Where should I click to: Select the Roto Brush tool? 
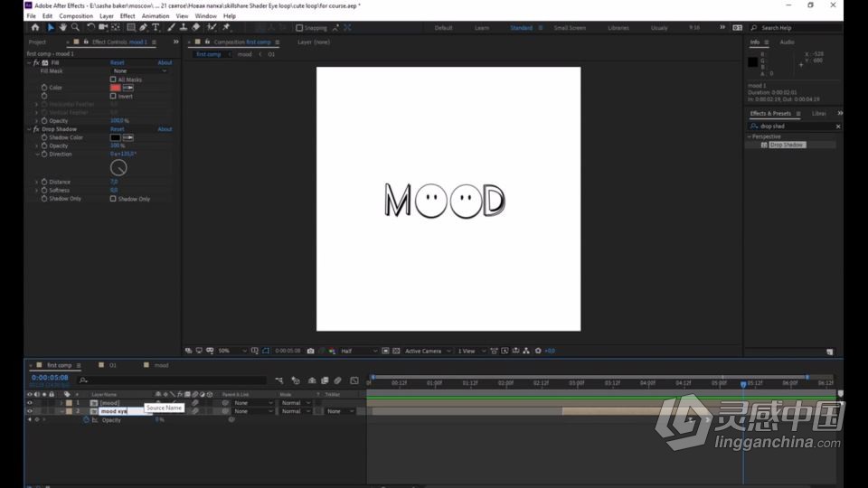[212, 27]
